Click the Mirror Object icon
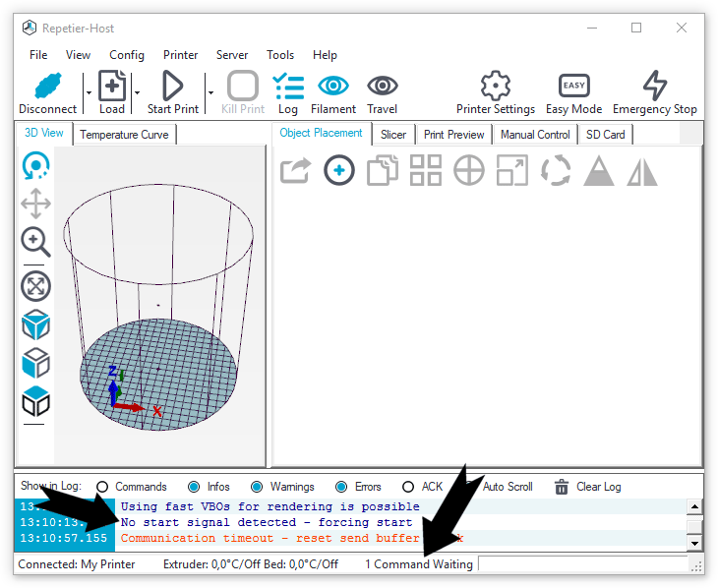Viewport: 718px width, 588px height. (642, 170)
